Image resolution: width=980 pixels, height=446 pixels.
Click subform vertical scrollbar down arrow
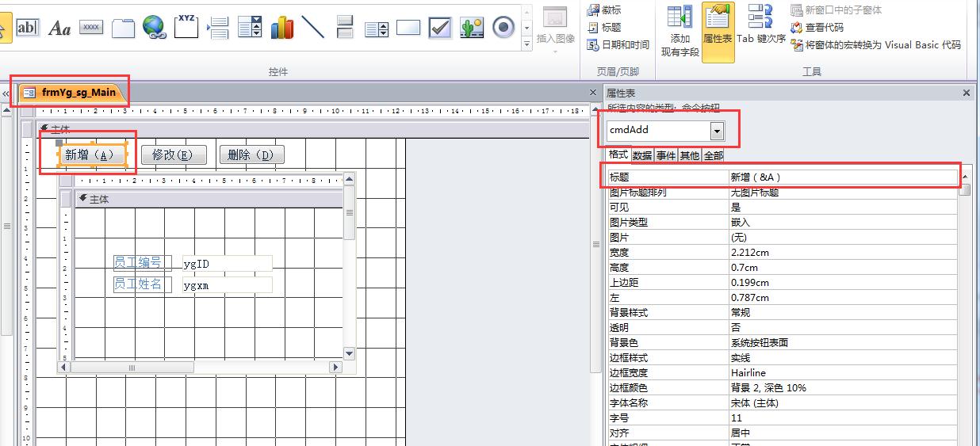tap(350, 353)
